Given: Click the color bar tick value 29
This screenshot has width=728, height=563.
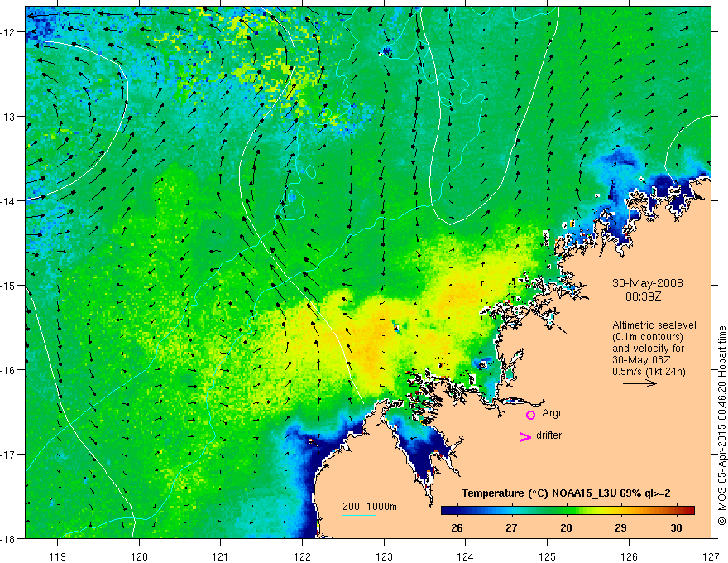Looking at the screenshot, I should 620,527.
